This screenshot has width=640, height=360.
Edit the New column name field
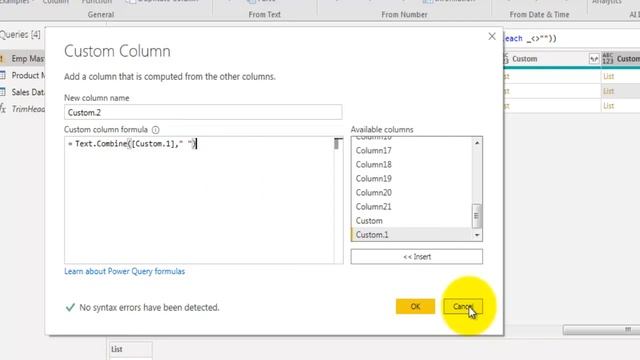click(203, 112)
